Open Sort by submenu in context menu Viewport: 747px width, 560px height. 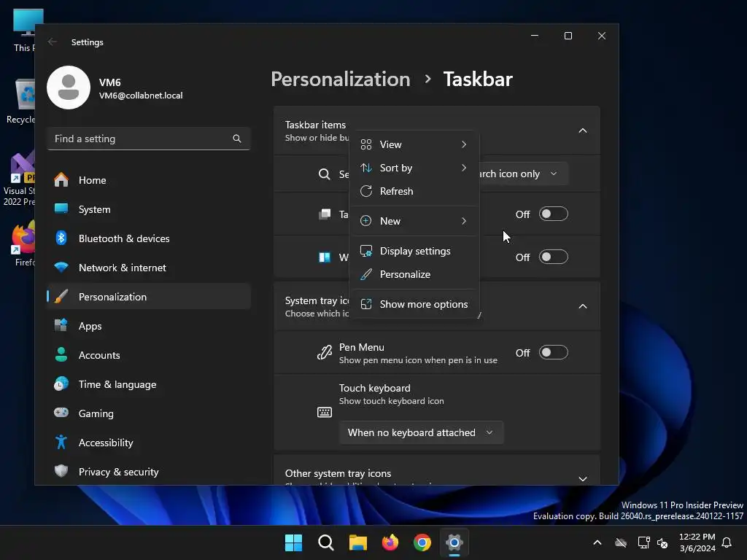(414, 168)
